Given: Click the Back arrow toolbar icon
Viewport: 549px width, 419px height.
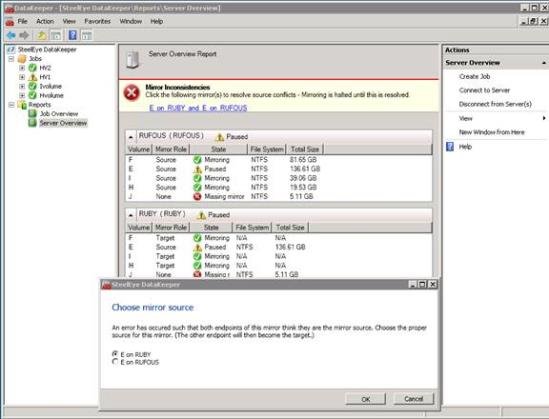Looking at the screenshot, I should pos(11,35).
